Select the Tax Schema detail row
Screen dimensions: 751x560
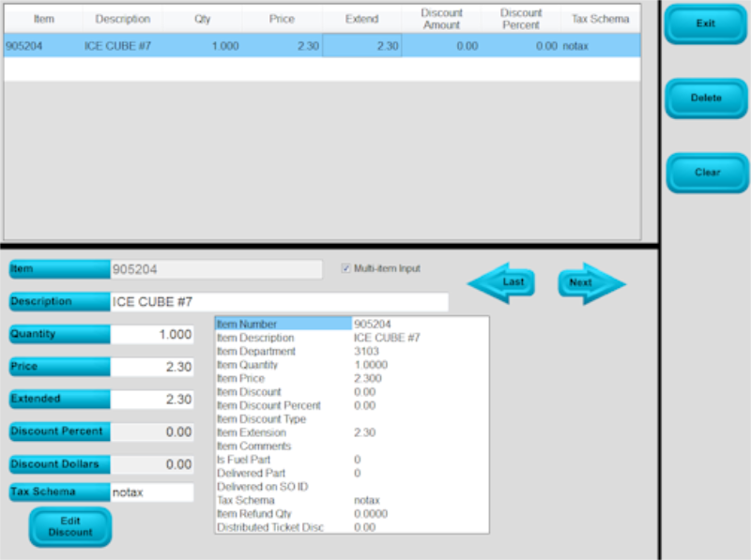282,501
